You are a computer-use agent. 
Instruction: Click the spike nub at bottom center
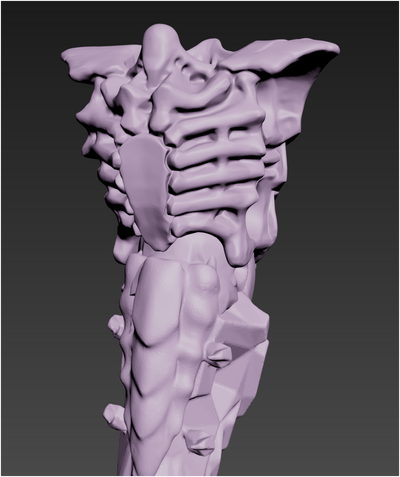199,442
